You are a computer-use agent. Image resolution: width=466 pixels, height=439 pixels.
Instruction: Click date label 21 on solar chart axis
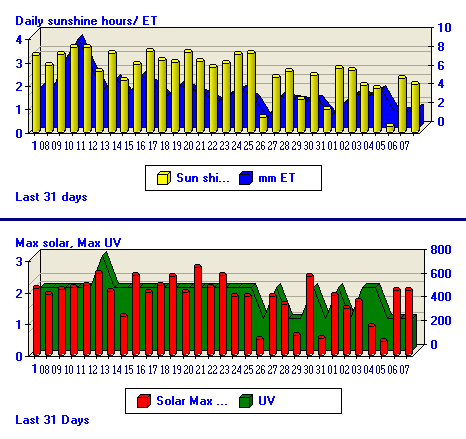[200, 370]
